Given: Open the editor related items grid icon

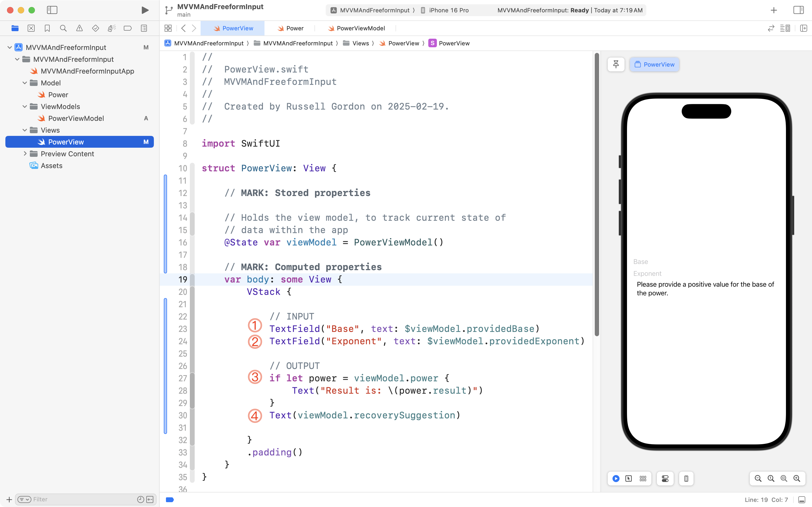Looking at the screenshot, I should [x=168, y=28].
